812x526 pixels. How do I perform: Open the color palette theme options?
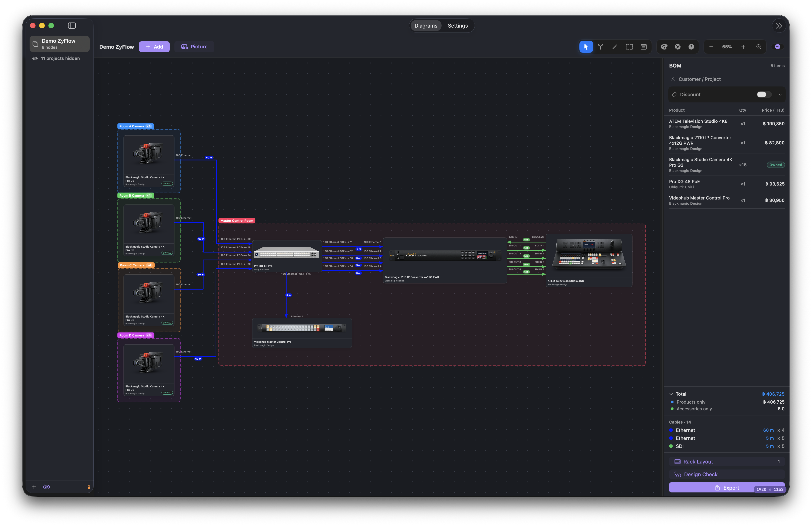[x=664, y=47]
